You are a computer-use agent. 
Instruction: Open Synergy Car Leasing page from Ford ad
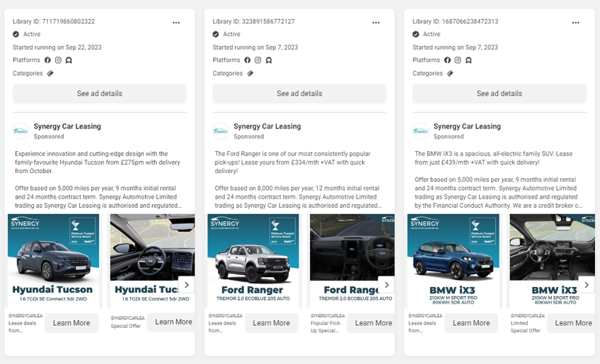point(267,127)
